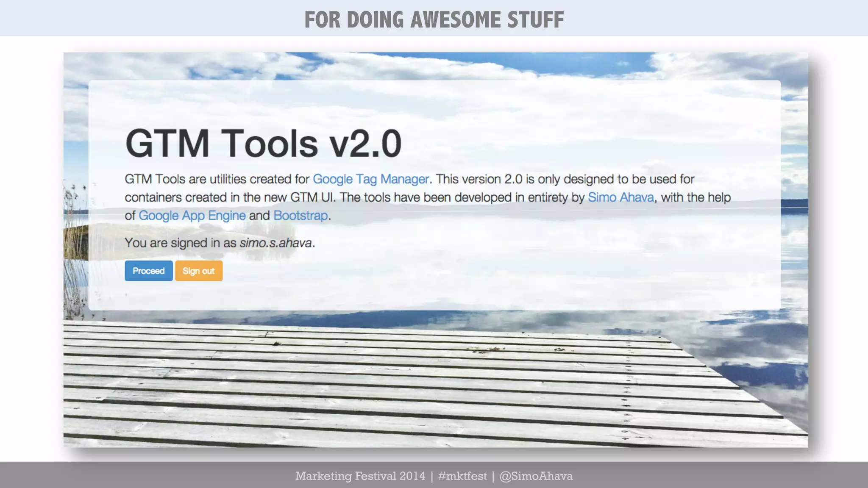Click the 'You are signed in as' text
Viewport: 868px width, 488px height.
pyautogui.click(x=180, y=243)
